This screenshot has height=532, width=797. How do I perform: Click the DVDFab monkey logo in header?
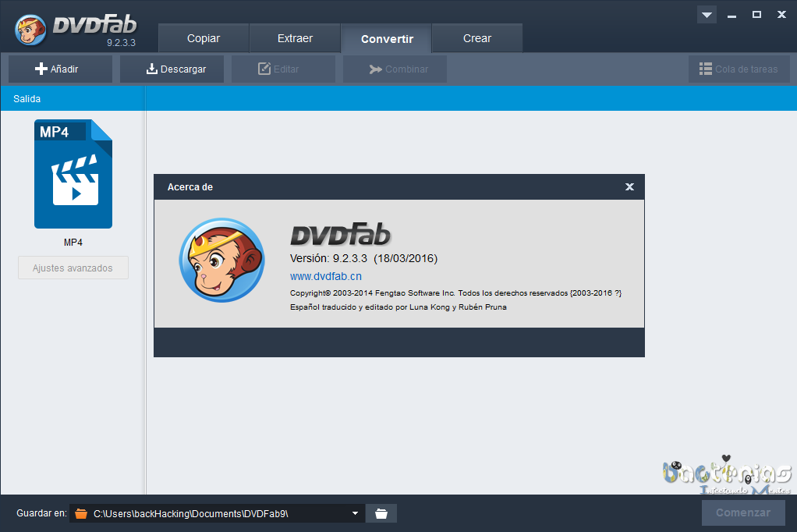point(30,30)
